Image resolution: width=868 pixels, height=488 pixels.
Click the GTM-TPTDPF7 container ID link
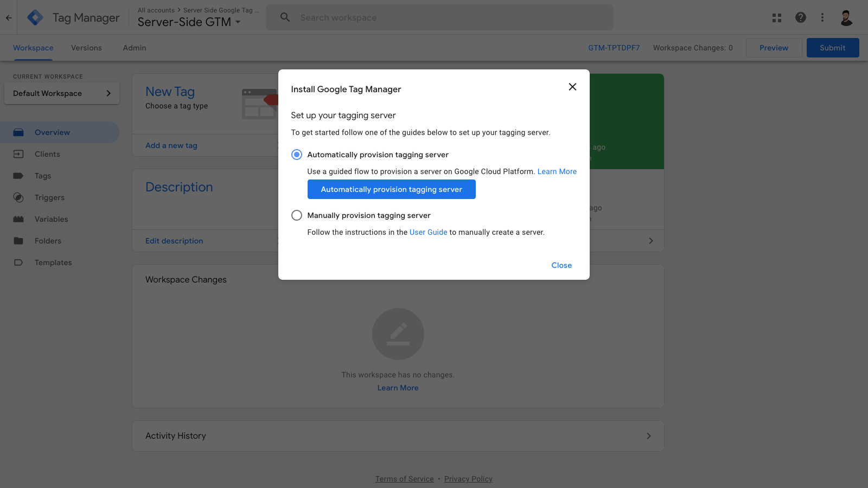click(x=614, y=48)
